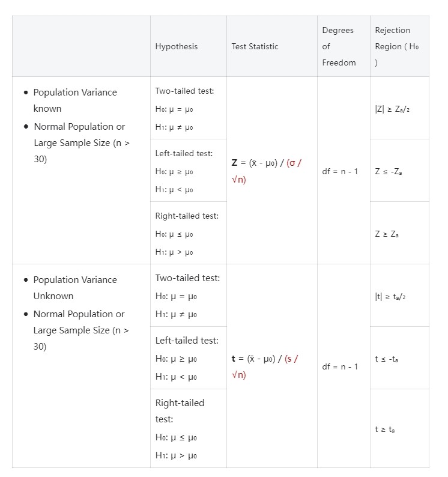This screenshot has width=448, height=477.
Task: Select the Z test statistic formula
Action: pos(267,171)
